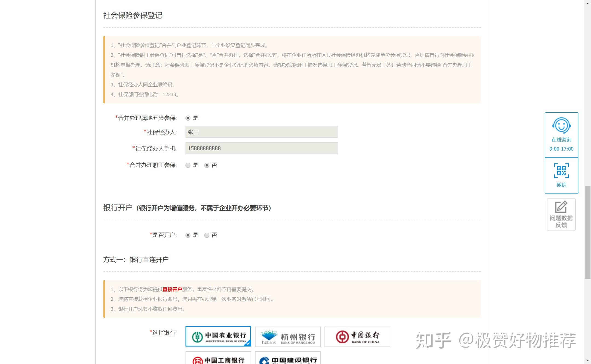
Task: Open the 问题数据反馈 feedback tool
Action: point(561,214)
